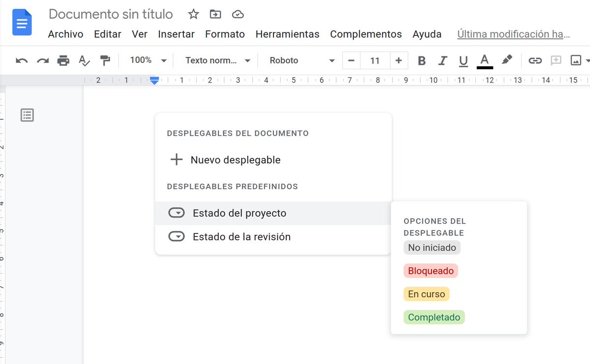Open the Última modificación history link
This screenshot has height=364, width=590.
[513, 34]
